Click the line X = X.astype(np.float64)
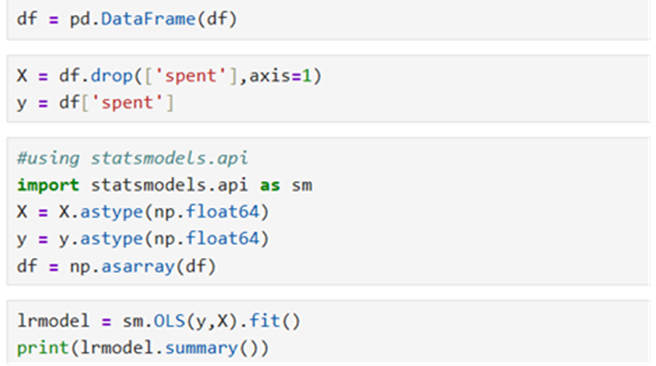The width and height of the screenshot is (656, 366). pos(143,212)
